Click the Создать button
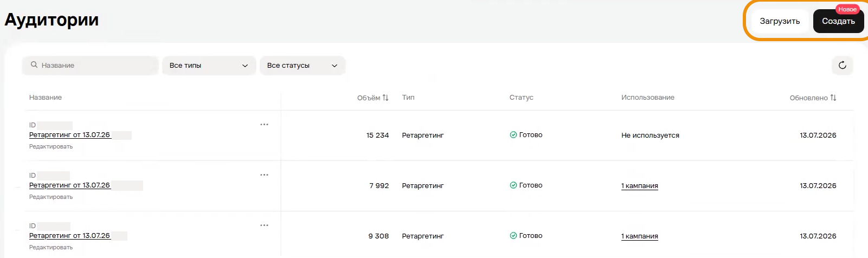This screenshot has height=258, width=868. coord(838,21)
